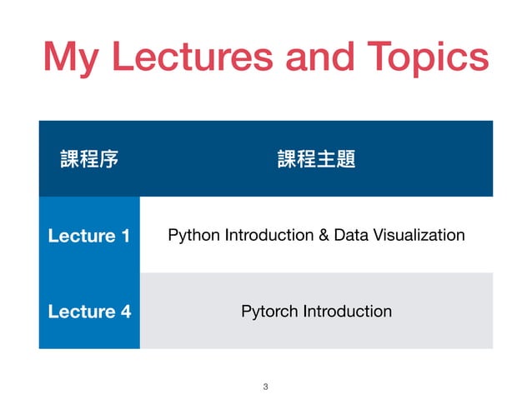Click the word "Lectures" in the red title
The image size is (532, 399).
point(193,56)
